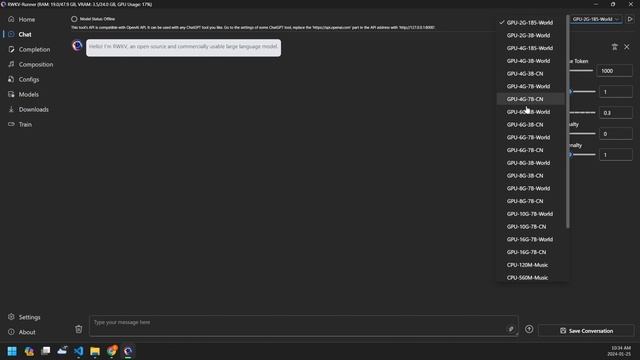Open the Configs page
640x360 pixels.
point(29,80)
